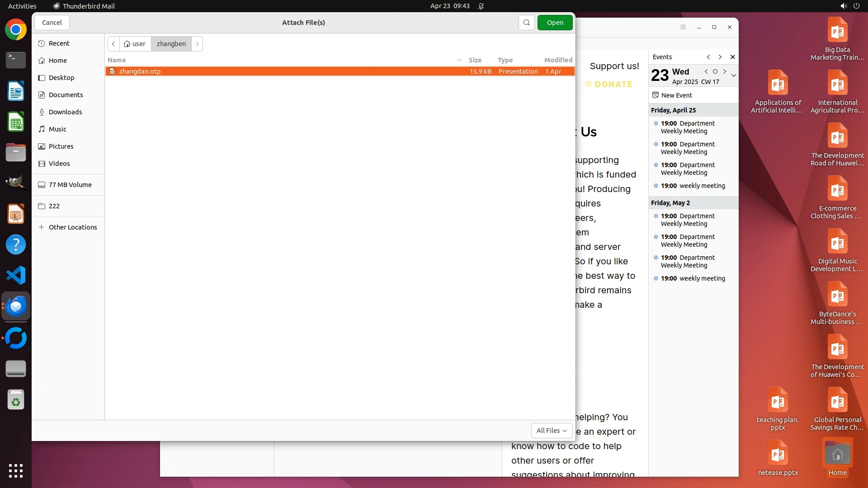
Task: Toggle notifications bell in top bar
Action: tap(481, 6)
